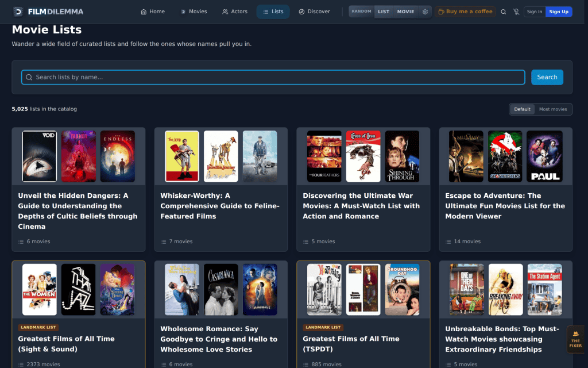The width and height of the screenshot is (588, 368).
Task: Pick a random MOVIE
Action: (405, 11)
